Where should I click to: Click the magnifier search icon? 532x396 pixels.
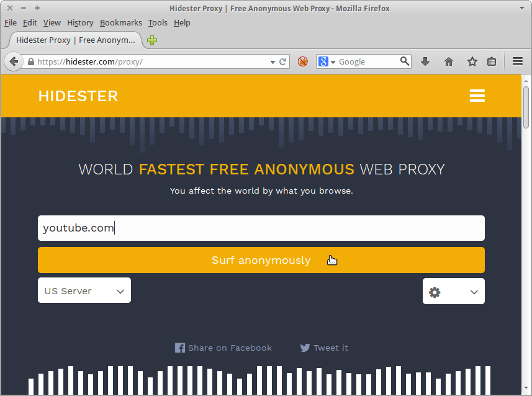pyautogui.click(x=404, y=61)
